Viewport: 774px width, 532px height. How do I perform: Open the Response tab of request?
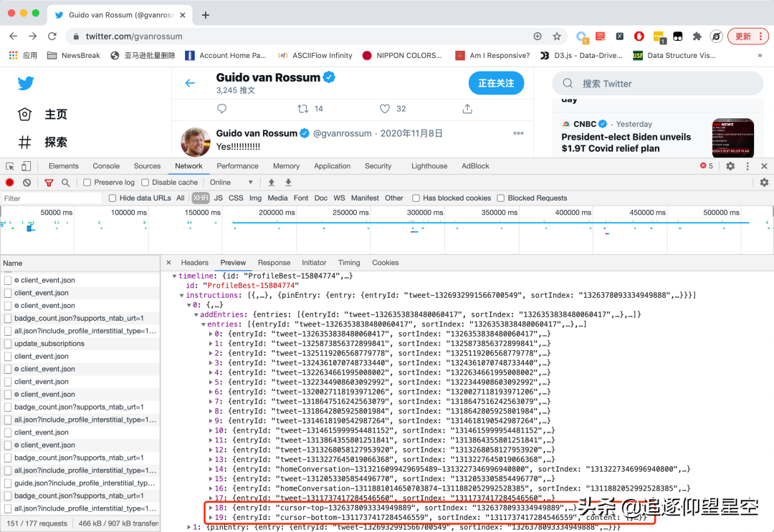274,263
